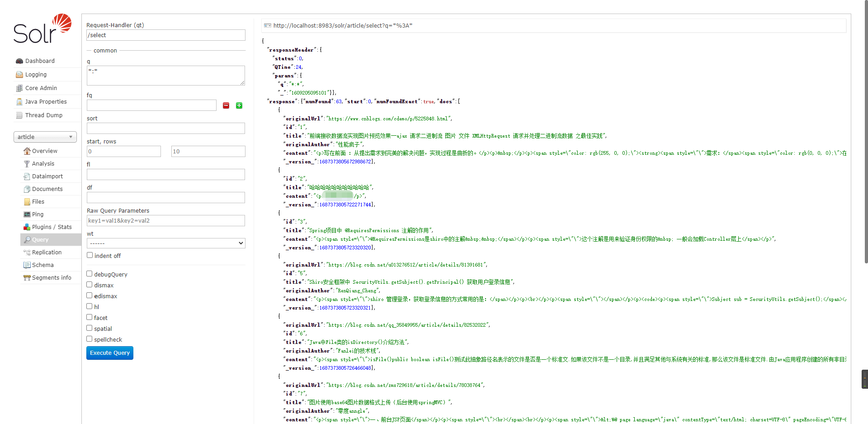The height and width of the screenshot is (424, 868).
Task: Toggle the indent off checkbox
Action: tap(90, 255)
